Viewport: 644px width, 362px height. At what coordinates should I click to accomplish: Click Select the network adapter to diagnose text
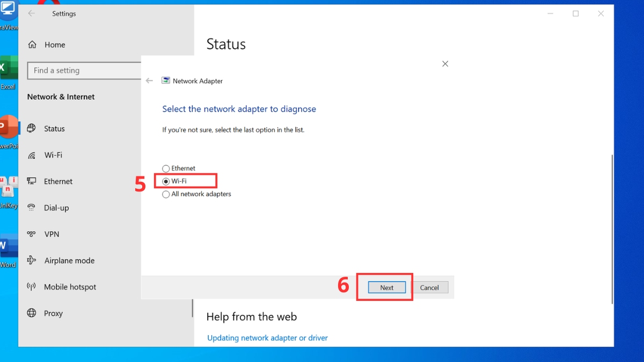tap(239, 109)
